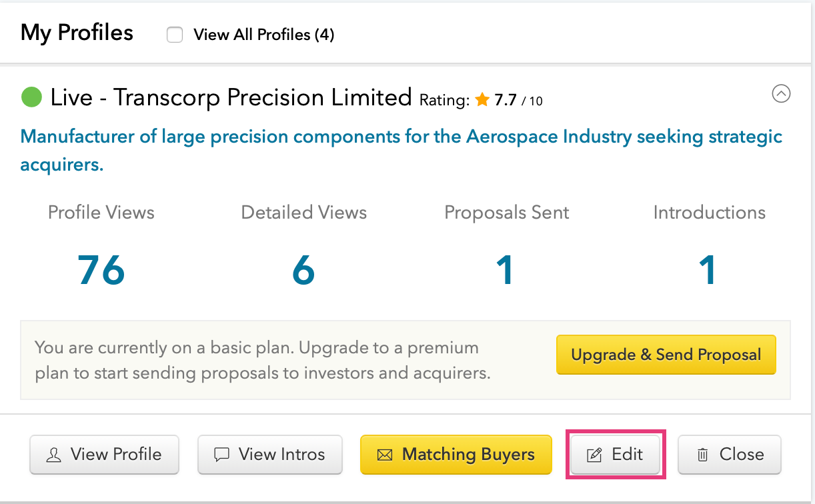The width and height of the screenshot is (815, 504).
Task: Click the speech bubble icon on View Intros
Action: click(x=221, y=455)
